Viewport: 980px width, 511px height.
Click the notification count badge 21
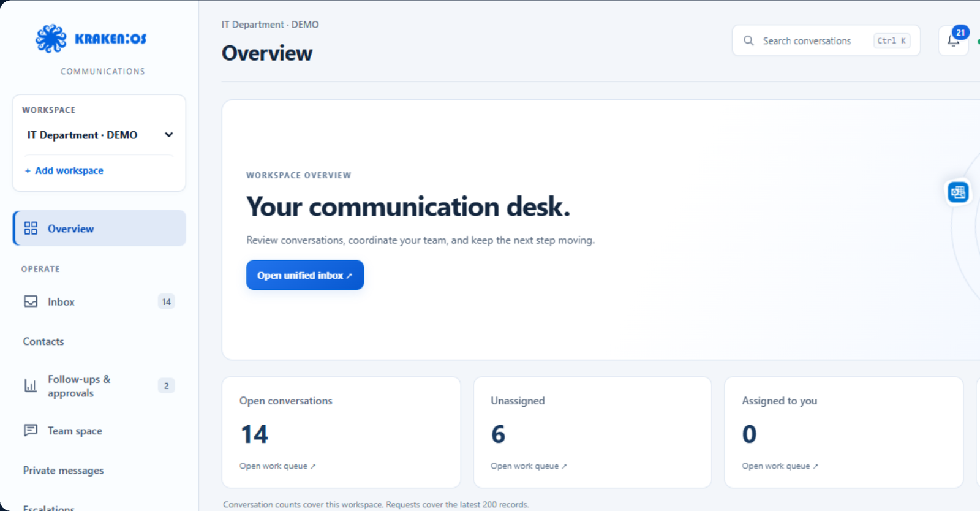(x=960, y=32)
